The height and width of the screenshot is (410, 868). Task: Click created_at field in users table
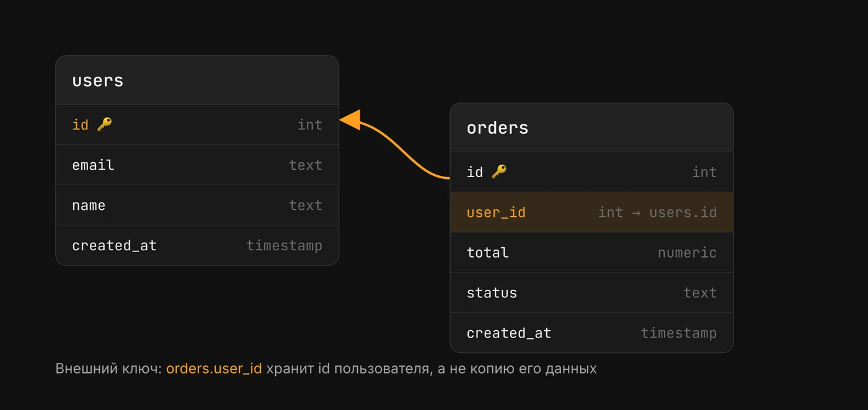(115, 245)
